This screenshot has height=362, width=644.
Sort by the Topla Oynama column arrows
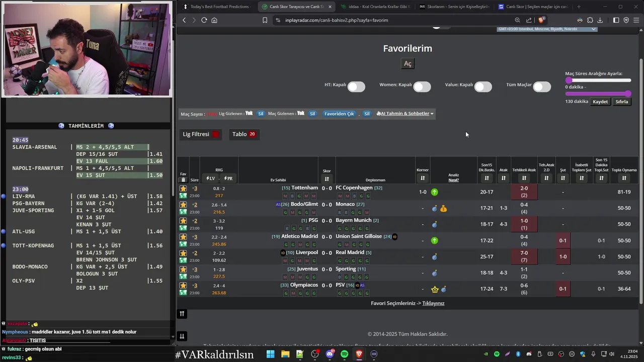[624, 178]
